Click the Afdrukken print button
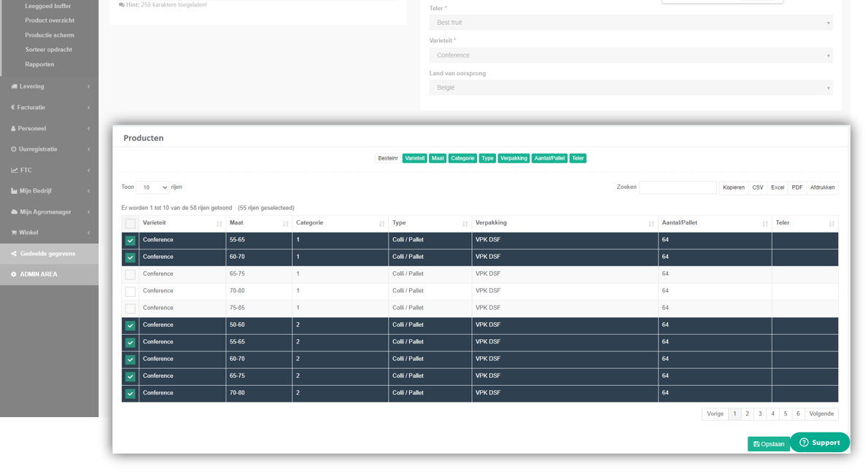The width and height of the screenshot is (868, 474). coord(822,187)
